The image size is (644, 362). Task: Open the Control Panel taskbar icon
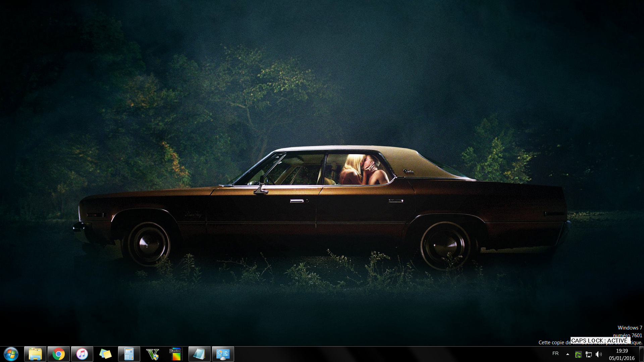pyautogui.click(x=223, y=354)
